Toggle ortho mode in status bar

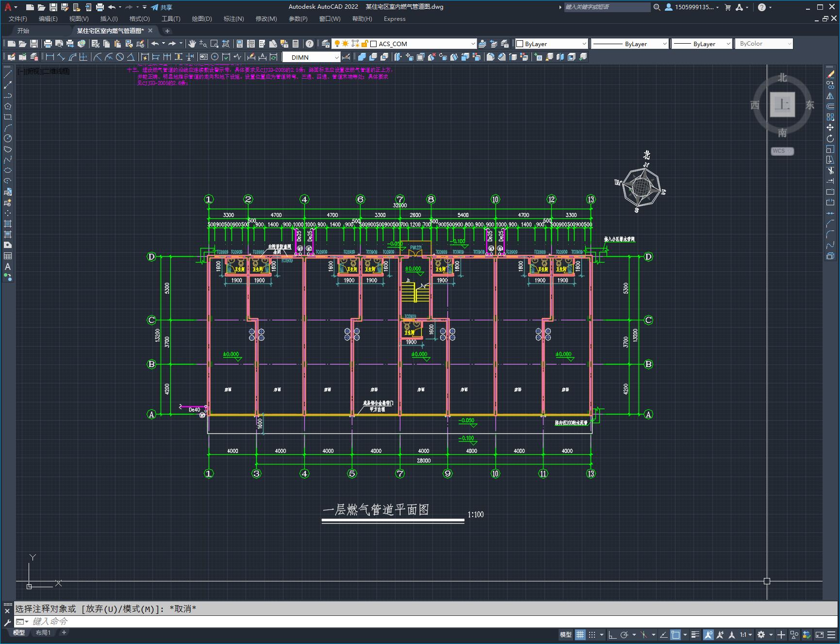tap(612, 634)
